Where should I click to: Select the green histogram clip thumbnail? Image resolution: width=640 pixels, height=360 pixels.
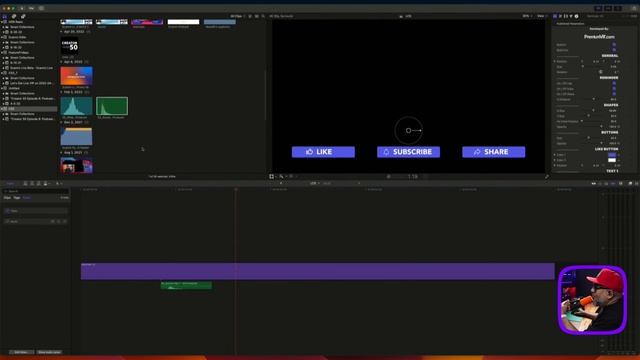click(x=112, y=106)
